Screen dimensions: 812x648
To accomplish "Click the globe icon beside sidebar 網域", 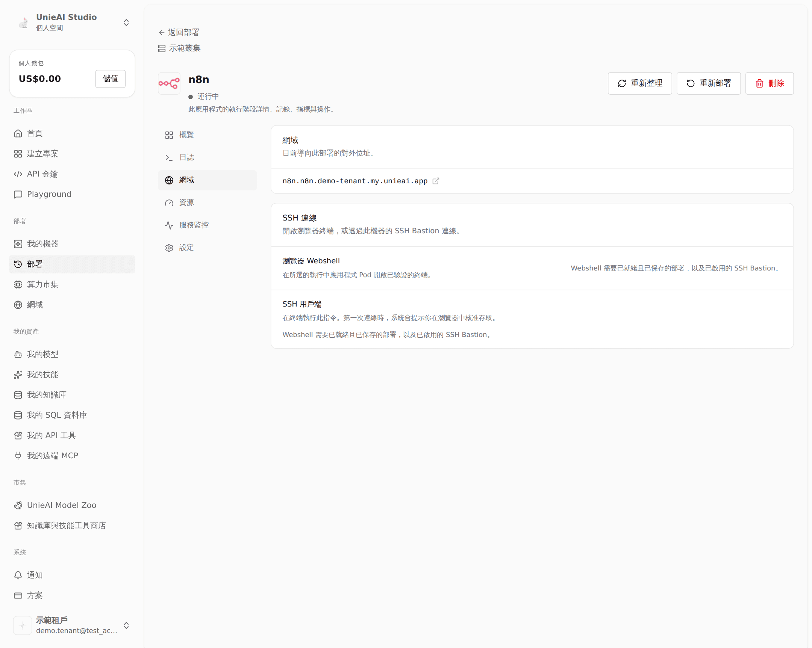I will [18, 305].
